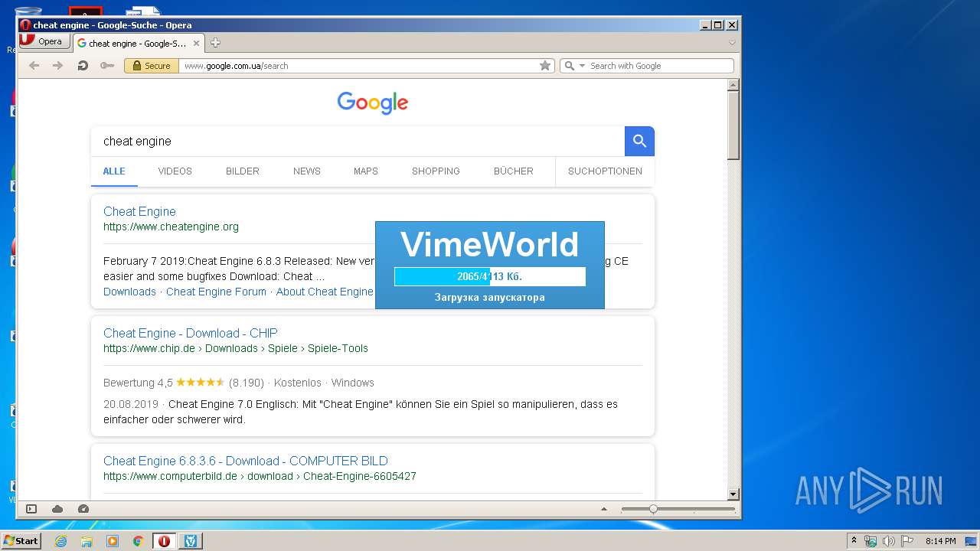Select the ALLE results tab
Image resolution: width=980 pixels, height=551 pixels.
pyautogui.click(x=114, y=171)
